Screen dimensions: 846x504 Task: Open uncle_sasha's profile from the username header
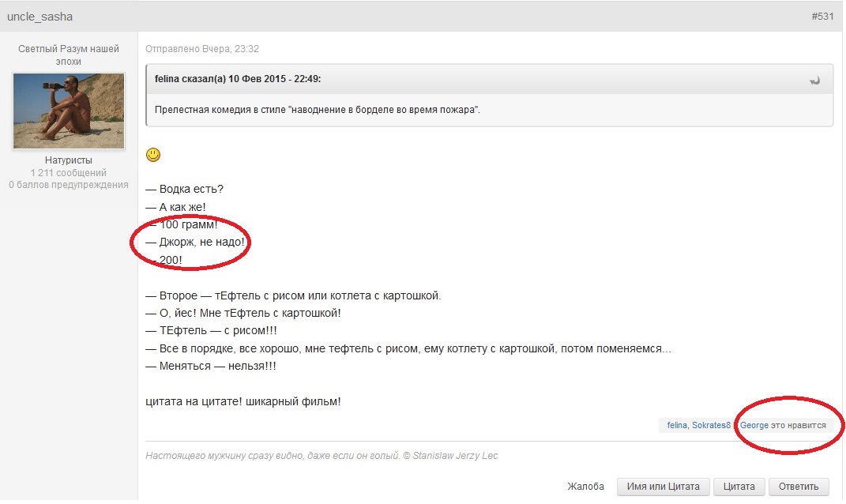point(40,17)
